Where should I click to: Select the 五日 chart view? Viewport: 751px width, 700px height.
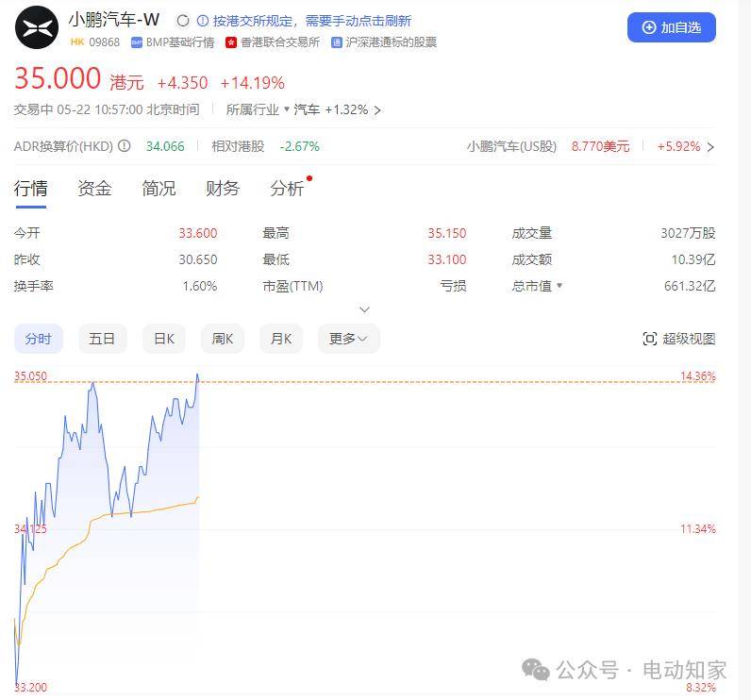click(x=102, y=339)
